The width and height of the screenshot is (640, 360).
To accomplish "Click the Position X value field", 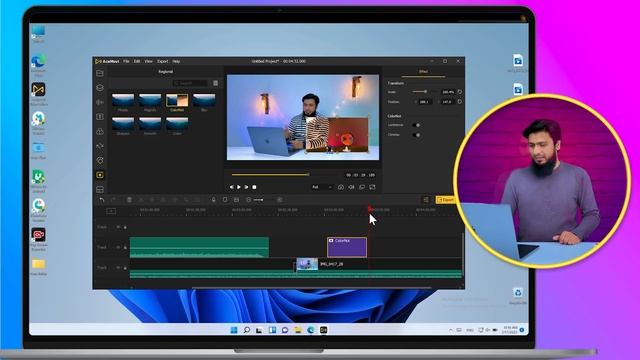I will coord(424,102).
